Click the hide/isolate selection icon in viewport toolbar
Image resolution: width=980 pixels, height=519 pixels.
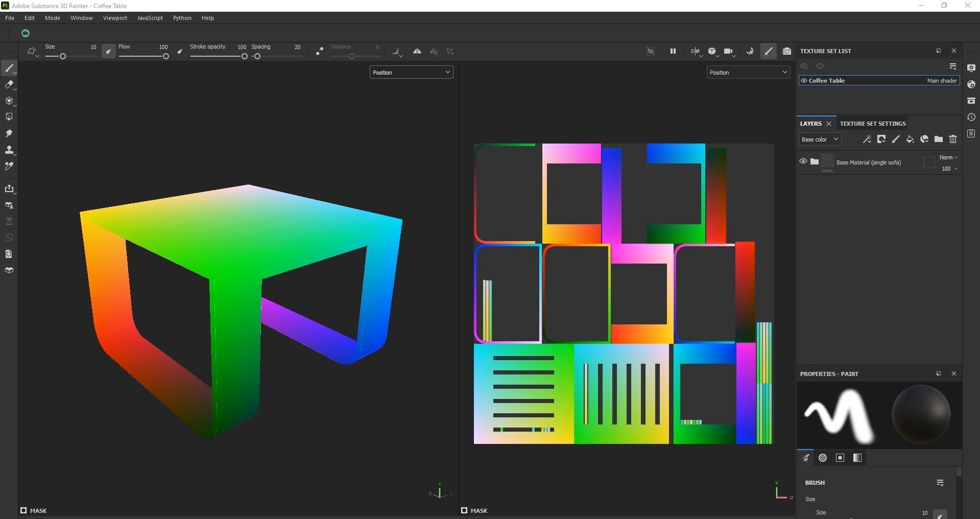click(651, 51)
